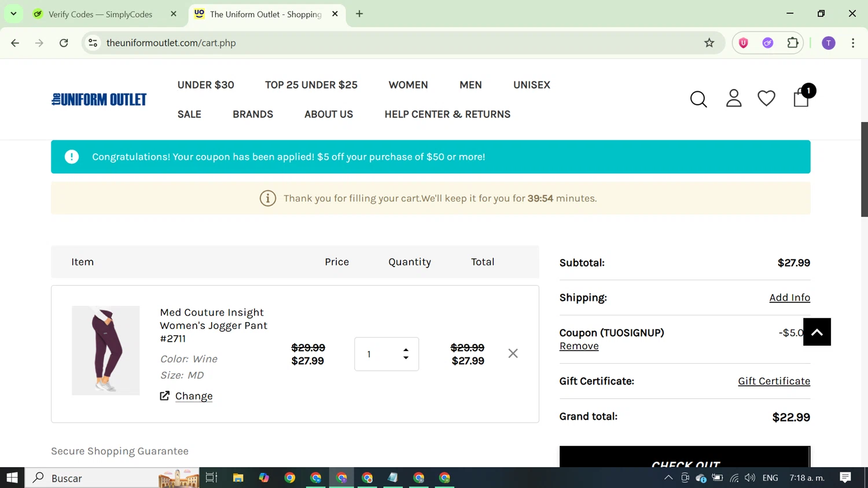Increase quantity with the up arrow

pyautogui.click(x=406, y=350)
